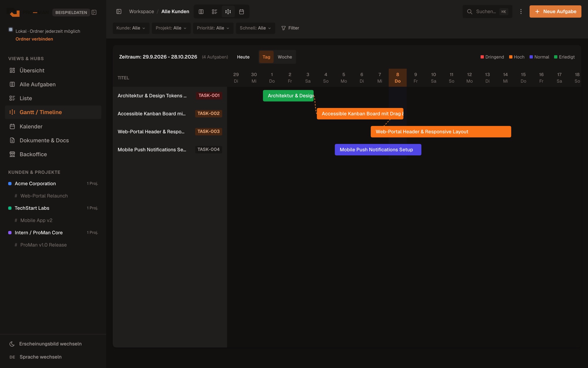This screenshot has height=368, width=588.
Task: Click Dokumente & Docs file icon
Action: [x=12, y=140]
